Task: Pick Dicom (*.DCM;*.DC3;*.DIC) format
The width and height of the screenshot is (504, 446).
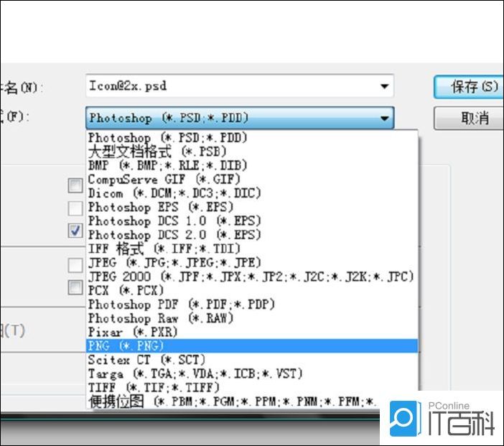Action: pos(252,193)
